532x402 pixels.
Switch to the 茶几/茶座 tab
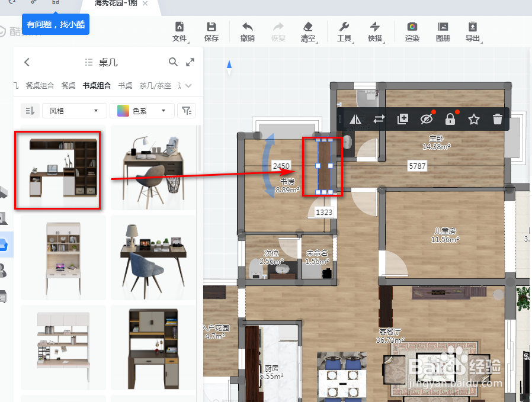point(155,85)
